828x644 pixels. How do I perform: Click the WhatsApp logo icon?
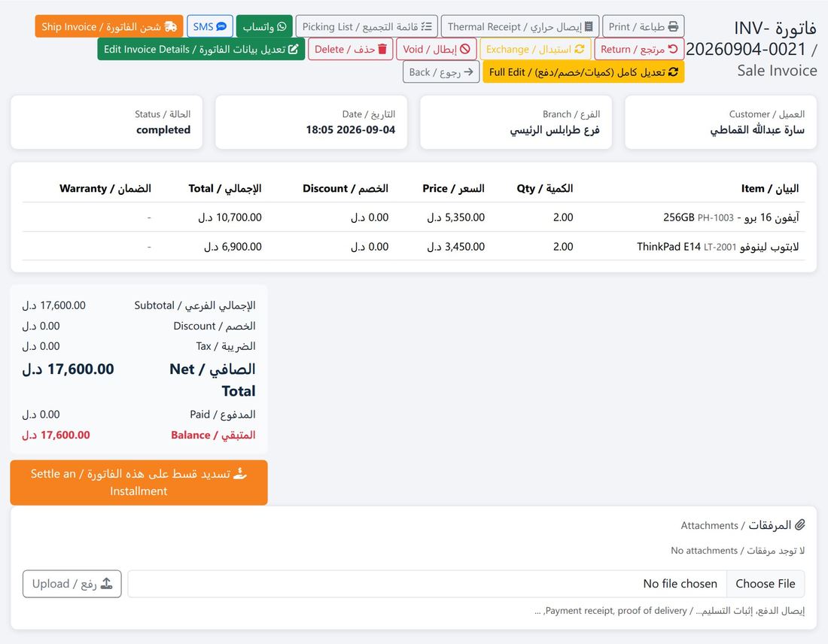coord(282,26)
